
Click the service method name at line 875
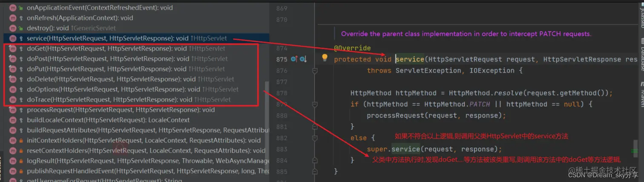pyautogui.click(x=410, y=59)
